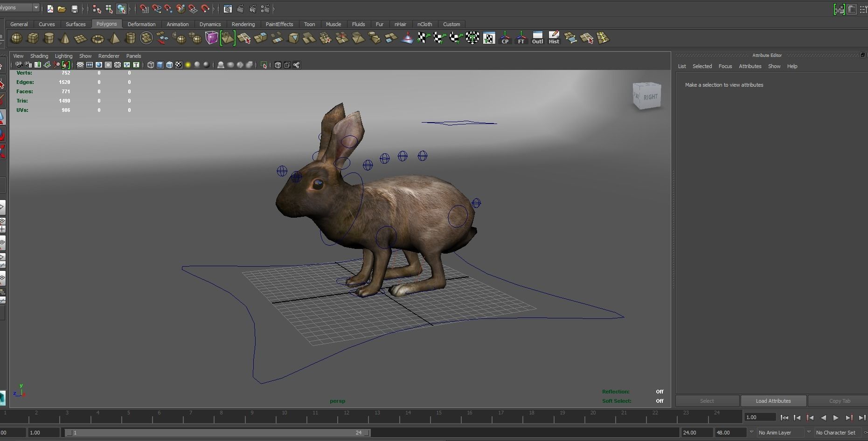Open the viewport View menu
The height and width of the screenshot is (441, 868).
tap(18, 56)
